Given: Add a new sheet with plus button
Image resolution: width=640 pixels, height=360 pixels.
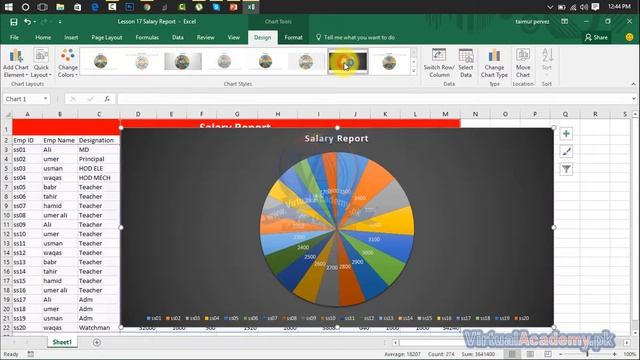Looking at the screenshot, I should (x=97, y=342).
